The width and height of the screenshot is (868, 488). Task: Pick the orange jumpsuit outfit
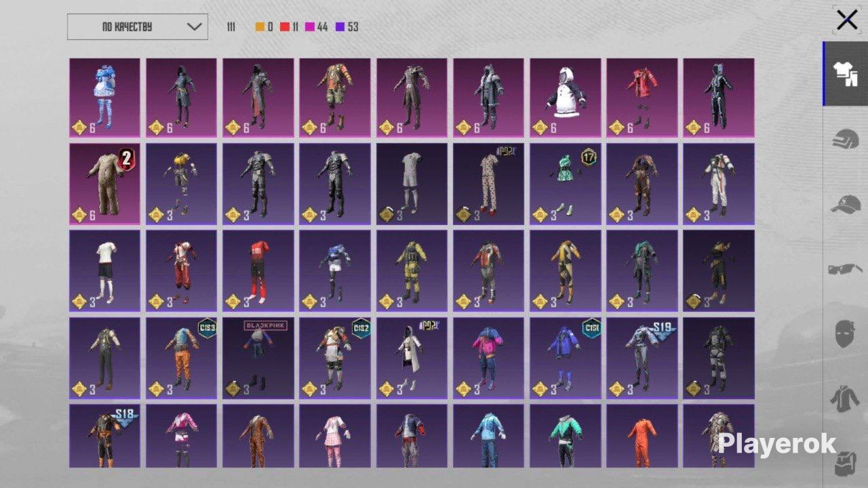[x=642, y=436]
